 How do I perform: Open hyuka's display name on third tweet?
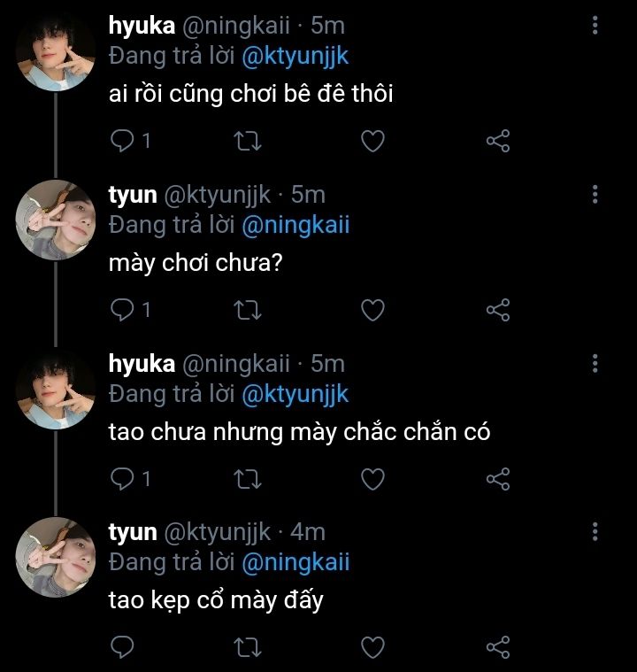pyautogui.click(x=142, y=363)
